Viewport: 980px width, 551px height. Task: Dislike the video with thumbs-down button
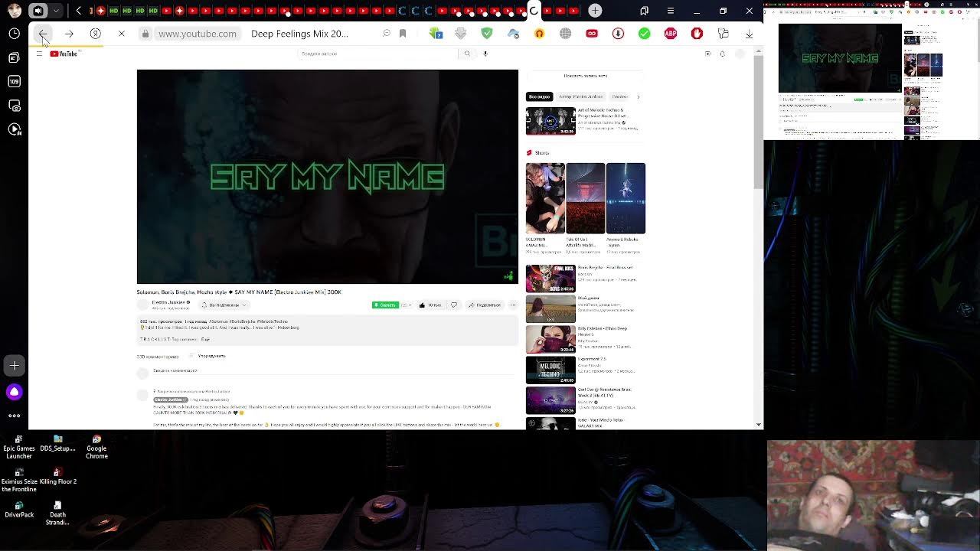[x=453, y=305]
